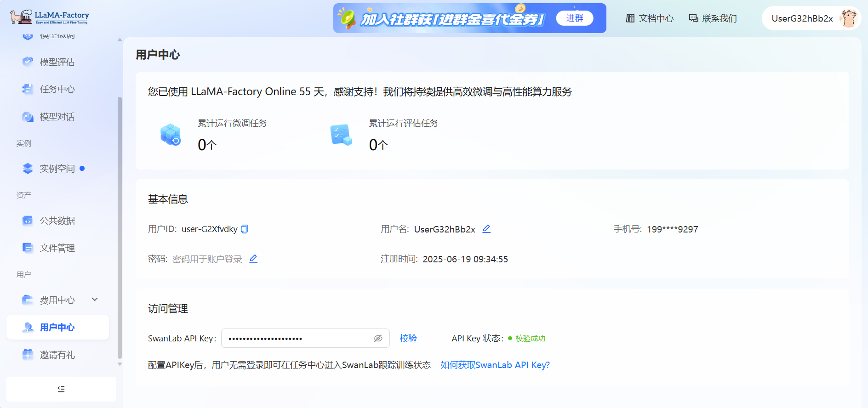Click the sidebar vertical scrollbar
The width and height of the screenshot is (868, 408).
click(x=120, y=225)
